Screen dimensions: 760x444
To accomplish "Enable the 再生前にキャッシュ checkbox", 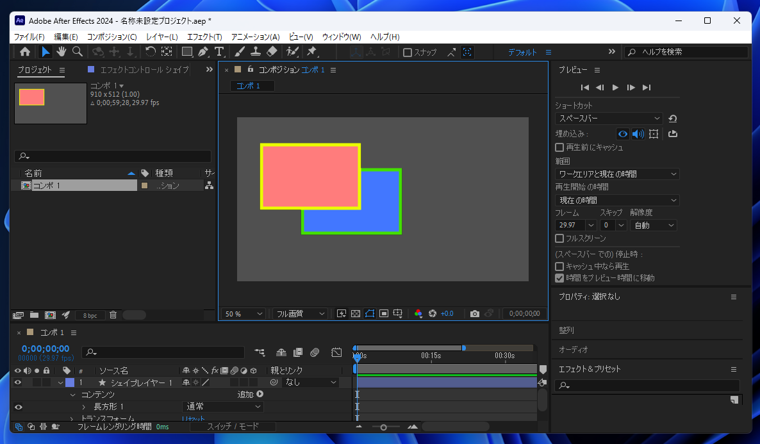I will click(x=560, y=147).
